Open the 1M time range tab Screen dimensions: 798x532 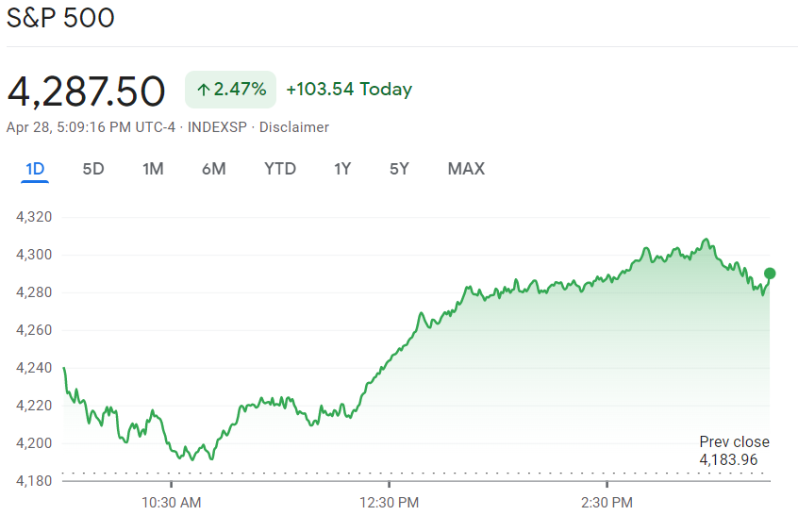pyautogui.click(x=153, y=169)
